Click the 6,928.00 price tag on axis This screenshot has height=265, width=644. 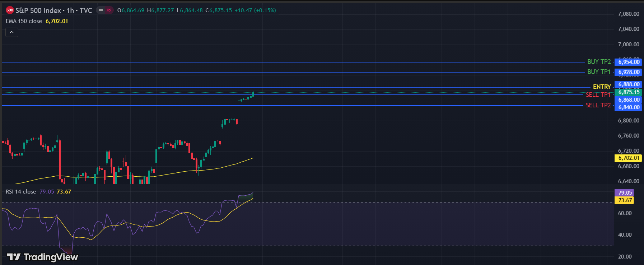coord(629,72)
